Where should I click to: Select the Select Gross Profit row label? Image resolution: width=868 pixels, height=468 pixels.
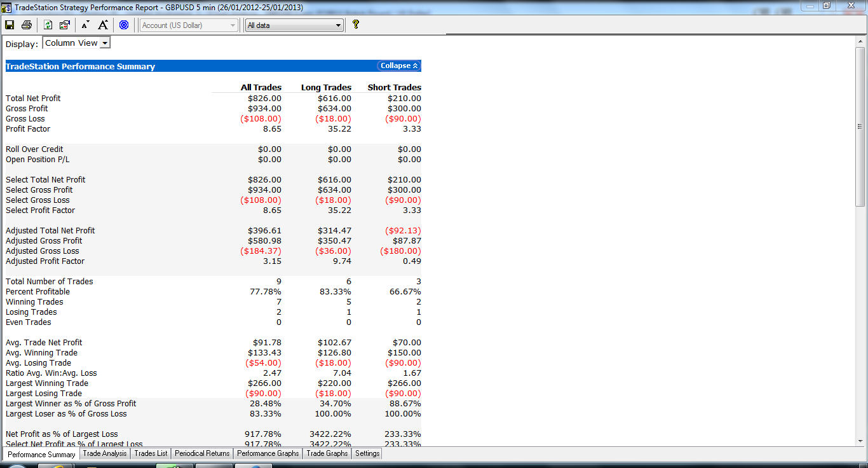(39, 190)
